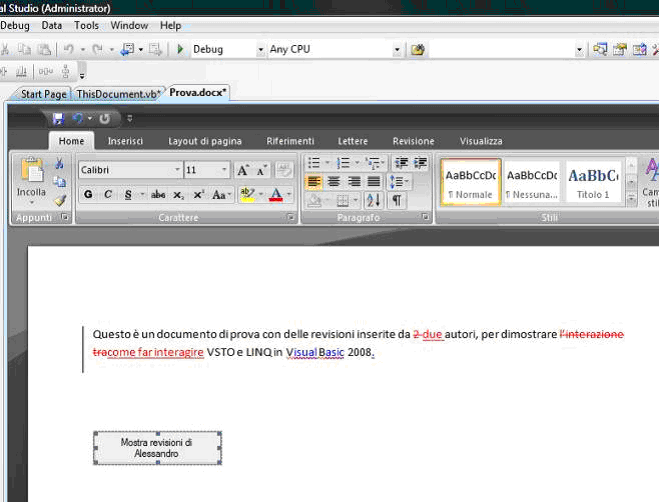Toggle align text right
This screenshot has height=502, width=659.
coord(354,182)
